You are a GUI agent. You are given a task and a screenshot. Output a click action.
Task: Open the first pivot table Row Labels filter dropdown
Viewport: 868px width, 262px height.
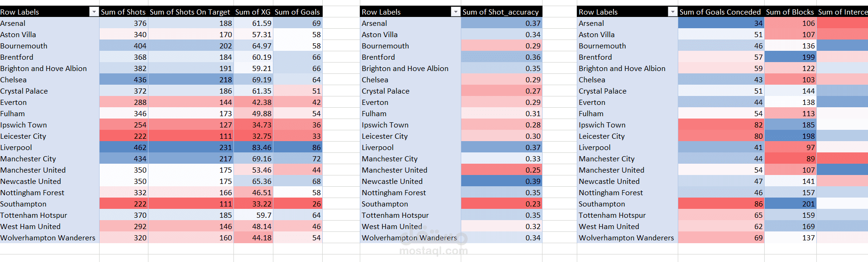(94, 12)
